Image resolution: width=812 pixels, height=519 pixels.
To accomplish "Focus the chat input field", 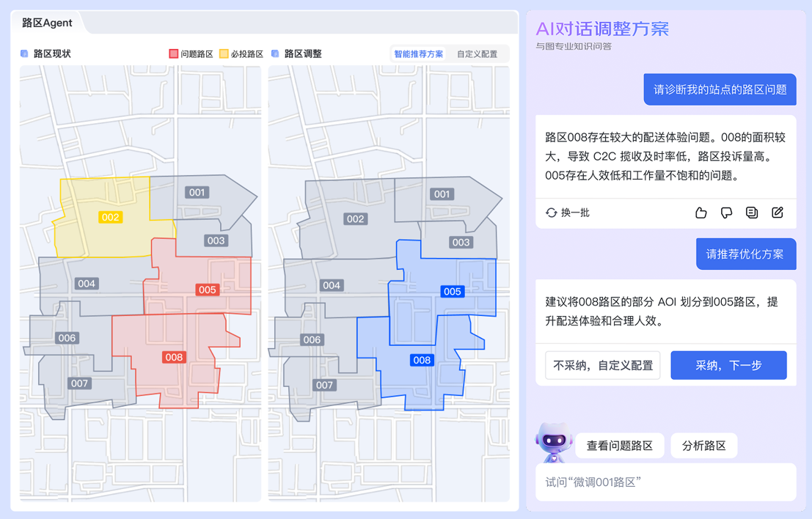I will click(665, 482).
